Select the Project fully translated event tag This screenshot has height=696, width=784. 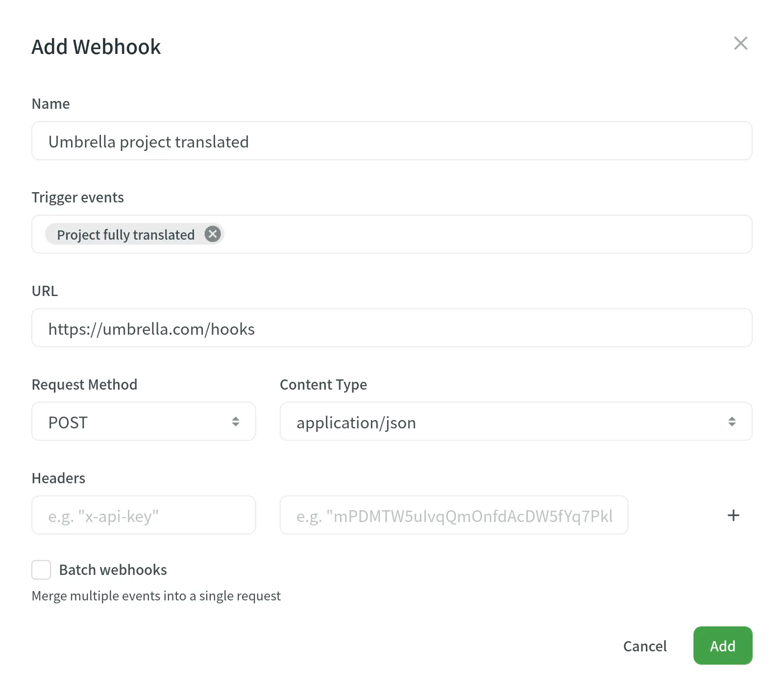(x=125, y=234)
